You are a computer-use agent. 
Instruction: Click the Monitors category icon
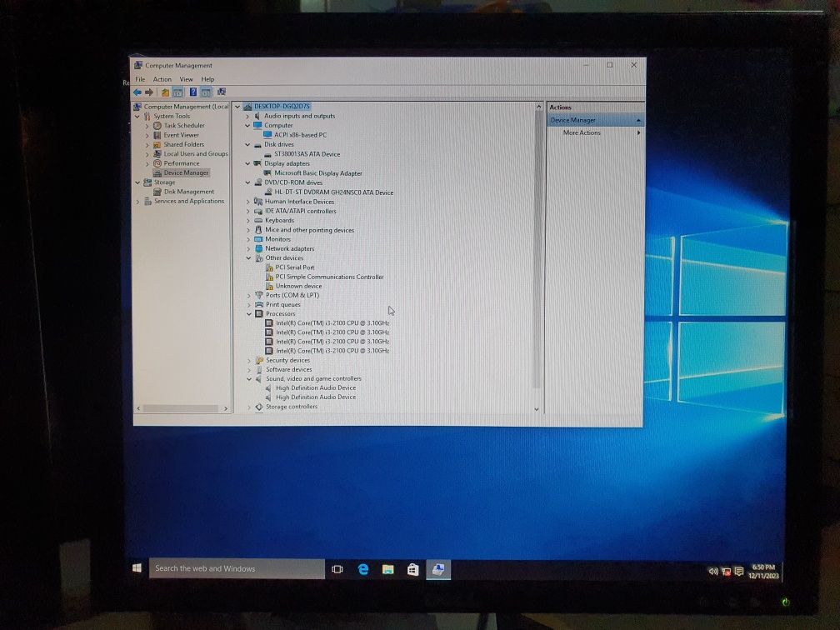[x=258, y=239]
